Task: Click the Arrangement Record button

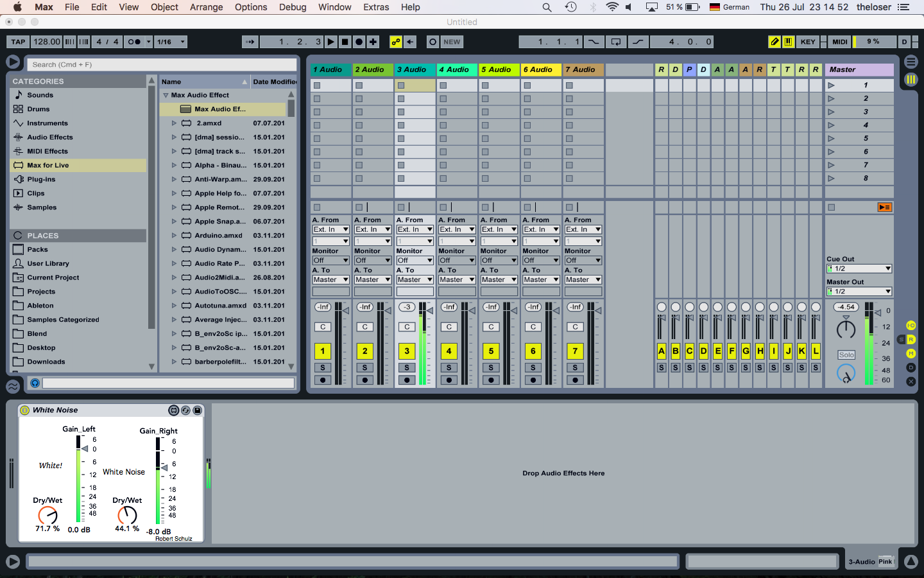Action: tap(359, 42)
